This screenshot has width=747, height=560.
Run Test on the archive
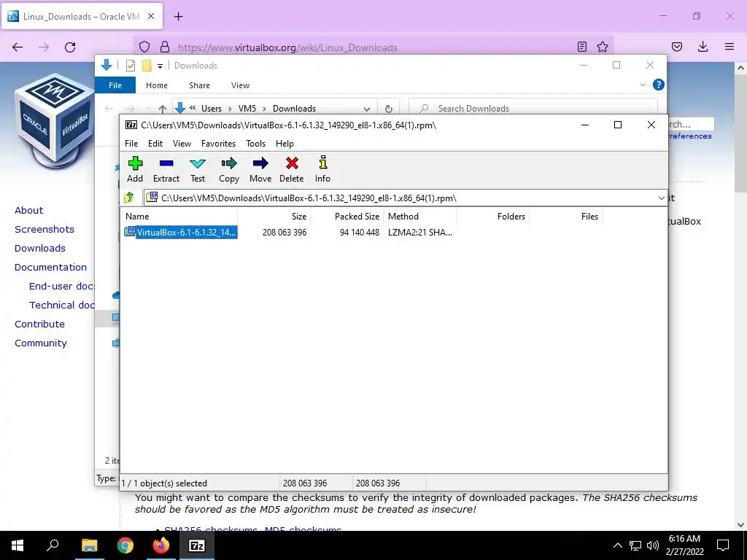(198, 169)
